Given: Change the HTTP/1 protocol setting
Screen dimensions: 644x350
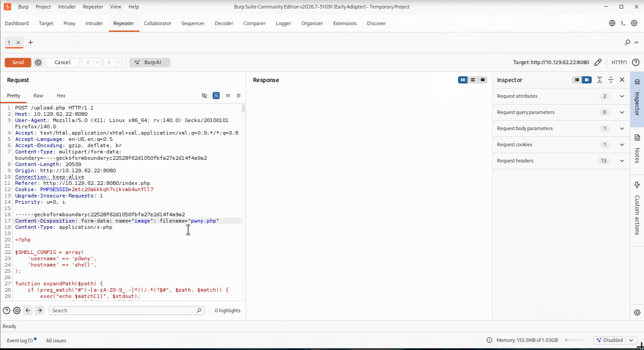Looking at the screenshot, I should [619, 62].
